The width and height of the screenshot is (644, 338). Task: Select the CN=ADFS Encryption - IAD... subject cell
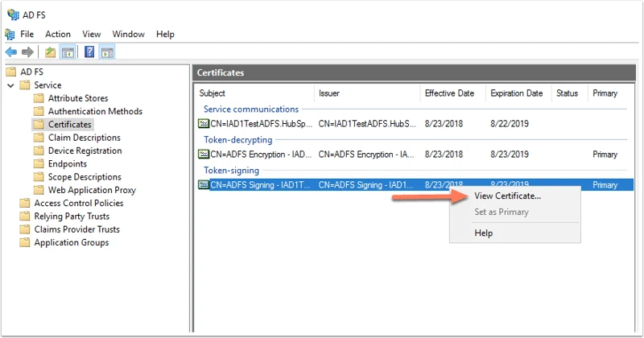[261, 154]
